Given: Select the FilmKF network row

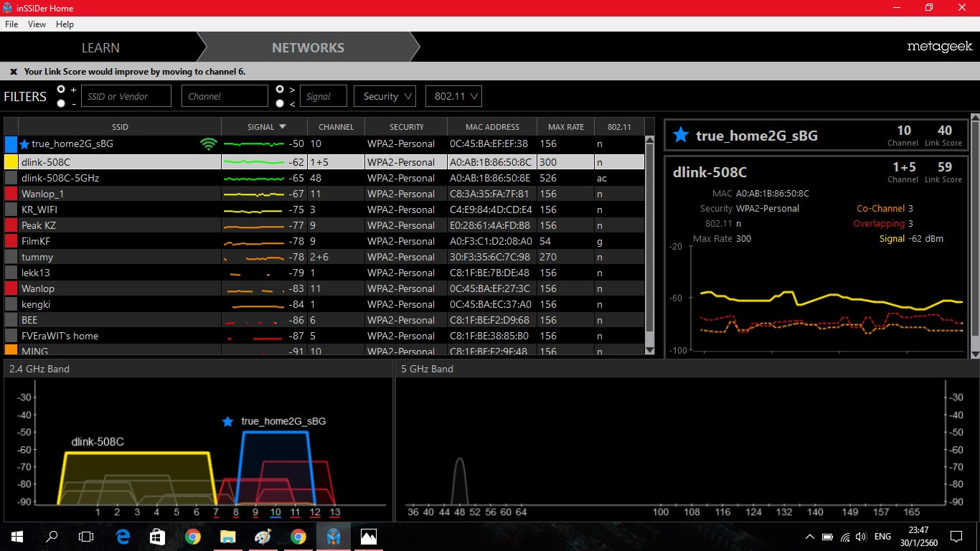Looking at the screenshot, I should pyautogui.click(x=324, y=241).
